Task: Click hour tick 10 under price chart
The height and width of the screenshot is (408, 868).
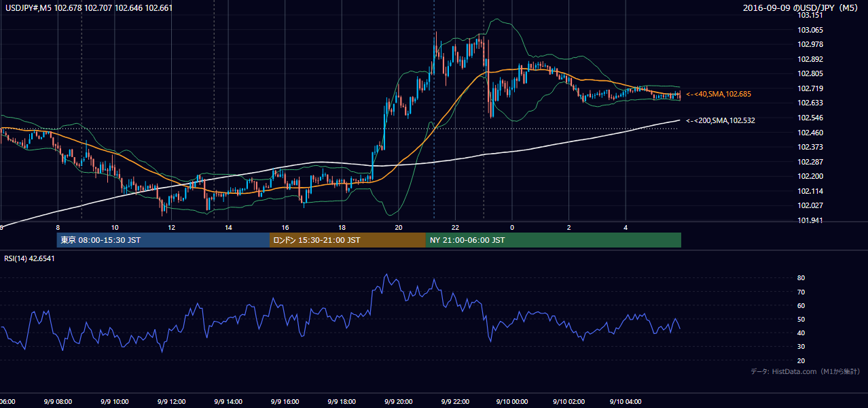Action: [x=115, y=228]
